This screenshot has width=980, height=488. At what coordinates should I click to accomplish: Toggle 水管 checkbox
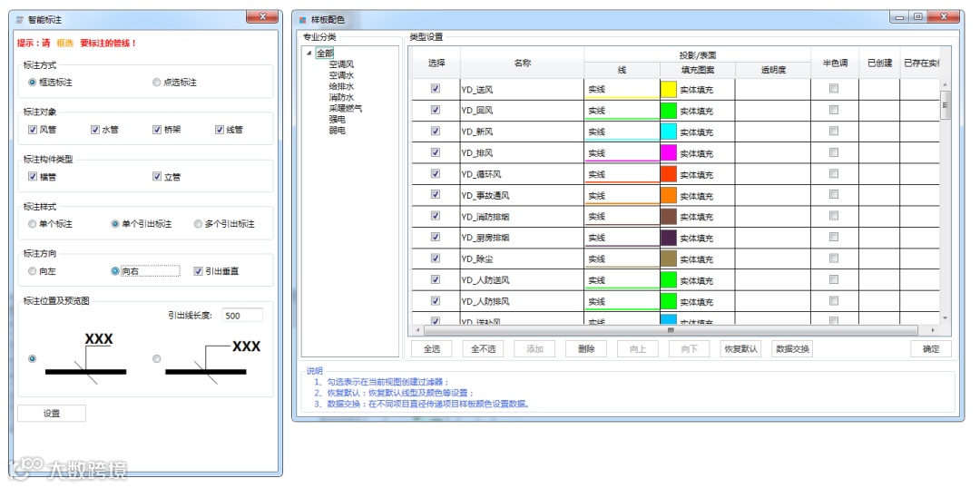click(x=95, y=130)
